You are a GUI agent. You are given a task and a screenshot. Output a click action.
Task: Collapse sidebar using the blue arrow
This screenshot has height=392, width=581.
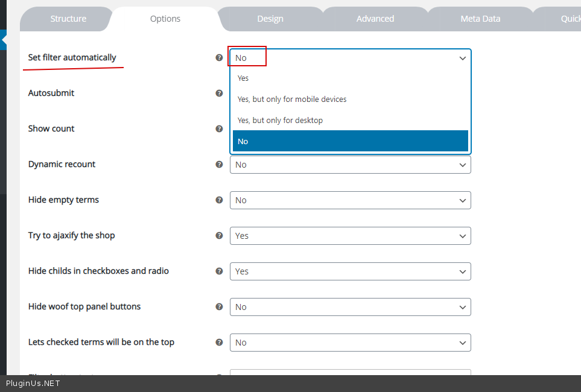pyautogui.click(x=4, y=40)
